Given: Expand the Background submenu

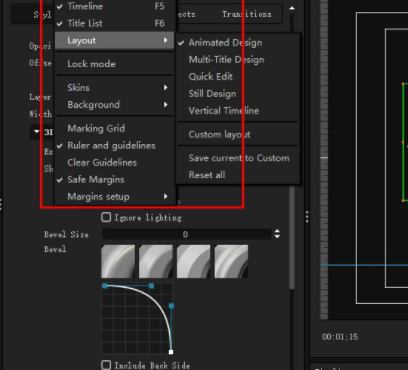Looking at the screenshot, I should click(114, 105).
